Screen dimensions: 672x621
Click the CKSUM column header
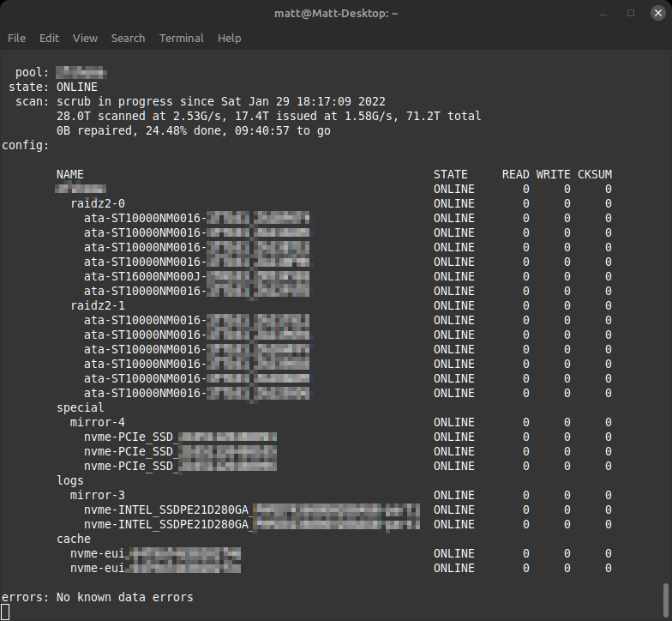[594, 174]
